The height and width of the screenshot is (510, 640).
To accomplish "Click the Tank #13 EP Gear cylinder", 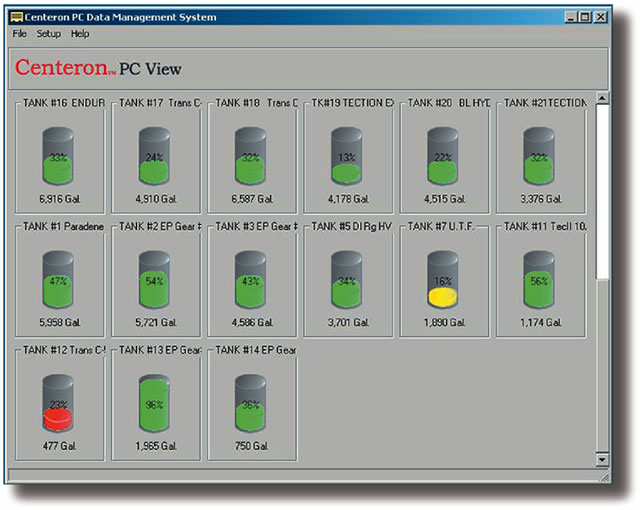I will (x=154, y=403).
